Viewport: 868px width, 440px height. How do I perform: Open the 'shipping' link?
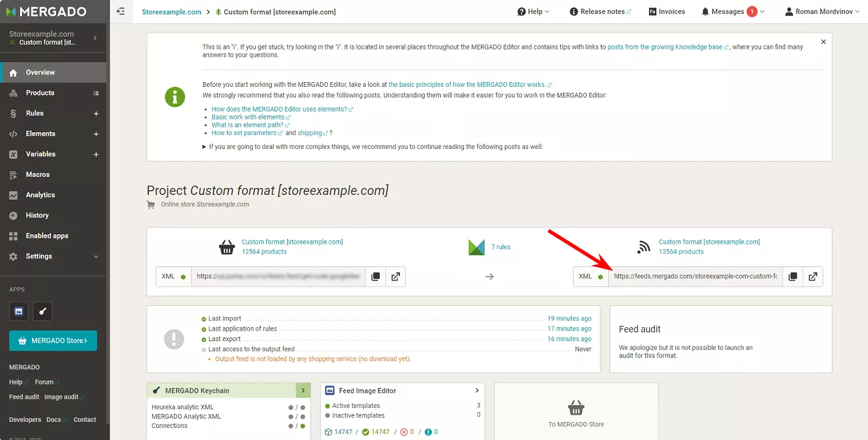[x=312, y=133]
